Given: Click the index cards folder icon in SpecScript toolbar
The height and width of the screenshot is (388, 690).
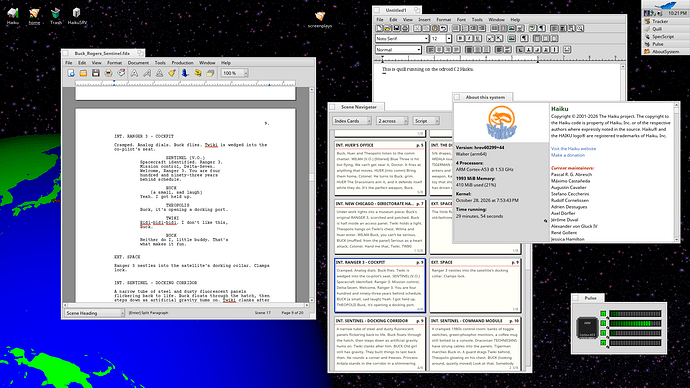Looking at the screenshot, I should (210, 73).
